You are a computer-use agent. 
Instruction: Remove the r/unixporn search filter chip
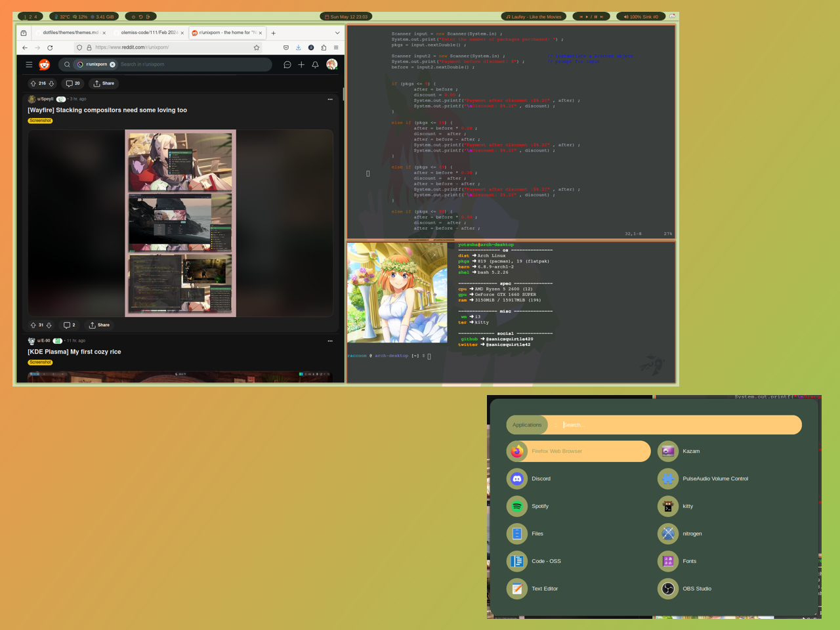pos(112,64)
